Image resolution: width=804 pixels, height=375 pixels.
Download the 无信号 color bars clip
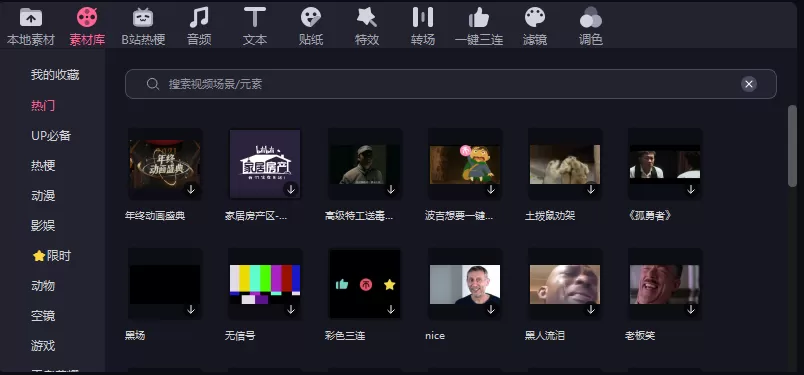coord(291,309)
